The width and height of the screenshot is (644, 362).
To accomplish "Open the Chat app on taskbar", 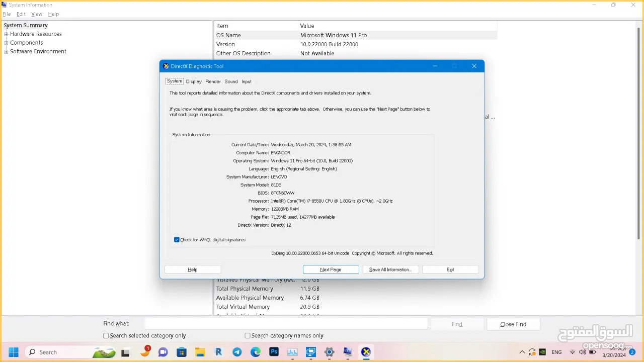I will 163,352.
